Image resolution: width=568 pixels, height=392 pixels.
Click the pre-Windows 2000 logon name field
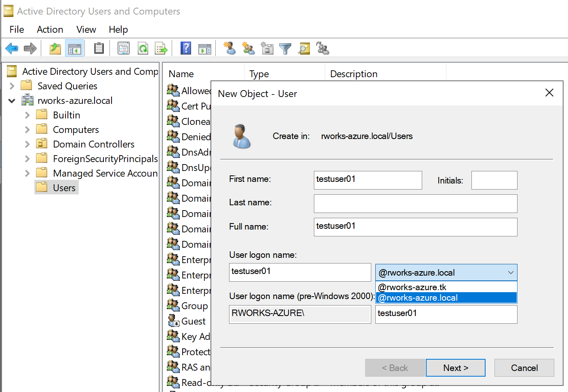[446, 314]
